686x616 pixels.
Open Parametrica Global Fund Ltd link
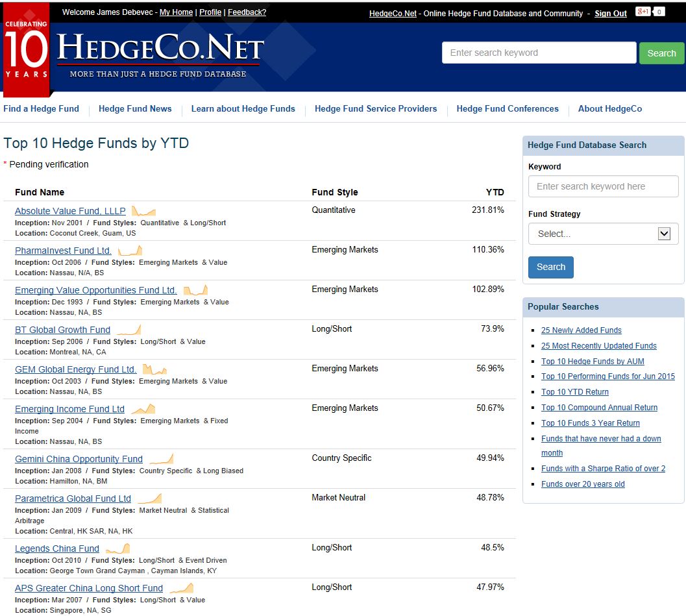[x=73, y=499]
